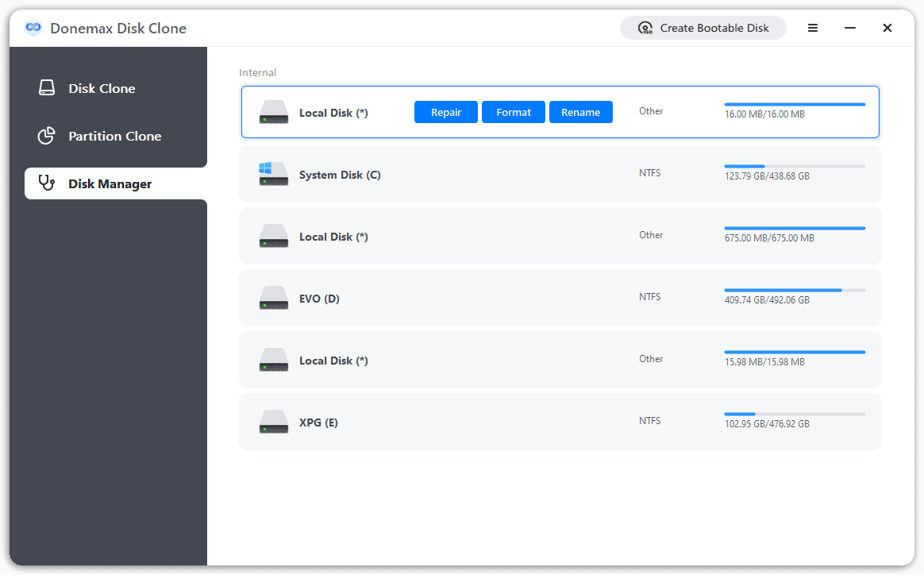This screenshot has width=924, height=575.
Task: Click NTFS label in XPG (E) row
Action: [649, 420]
